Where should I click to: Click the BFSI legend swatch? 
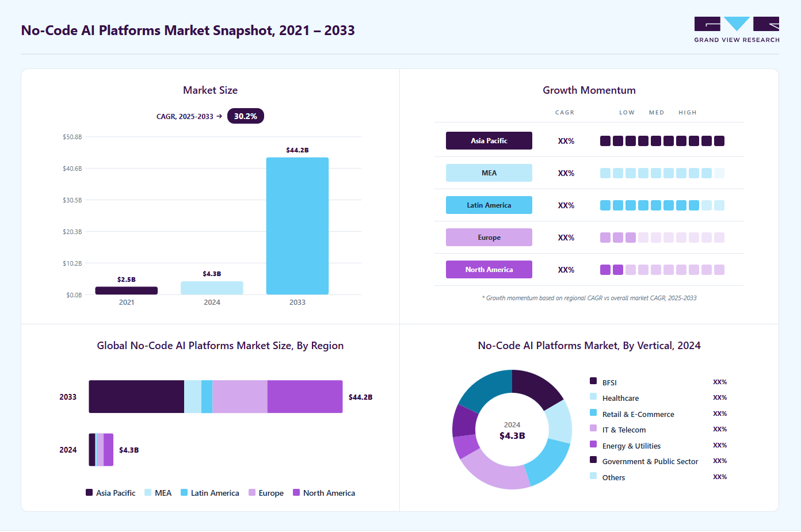593,381
